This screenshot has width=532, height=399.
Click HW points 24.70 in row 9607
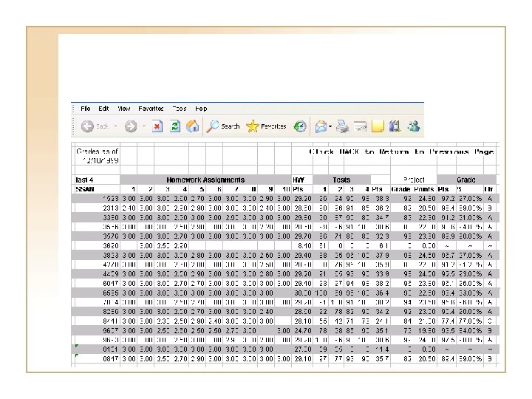302,330
